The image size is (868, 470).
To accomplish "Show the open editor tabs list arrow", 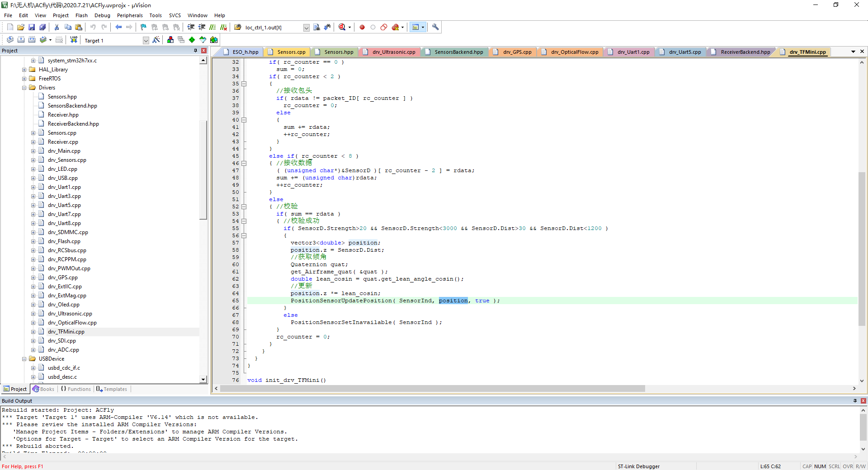I will click(853, 52).
